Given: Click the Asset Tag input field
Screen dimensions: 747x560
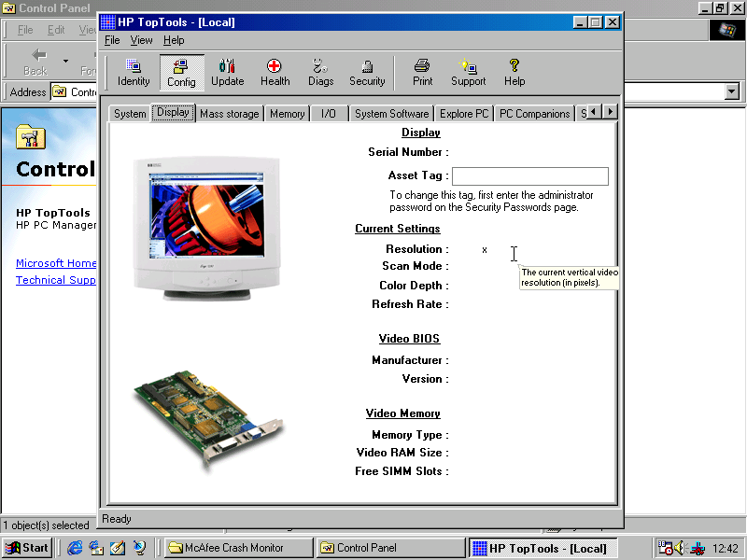Looking at the screenshot, I should pyautogui.click(x=529, y=176).
